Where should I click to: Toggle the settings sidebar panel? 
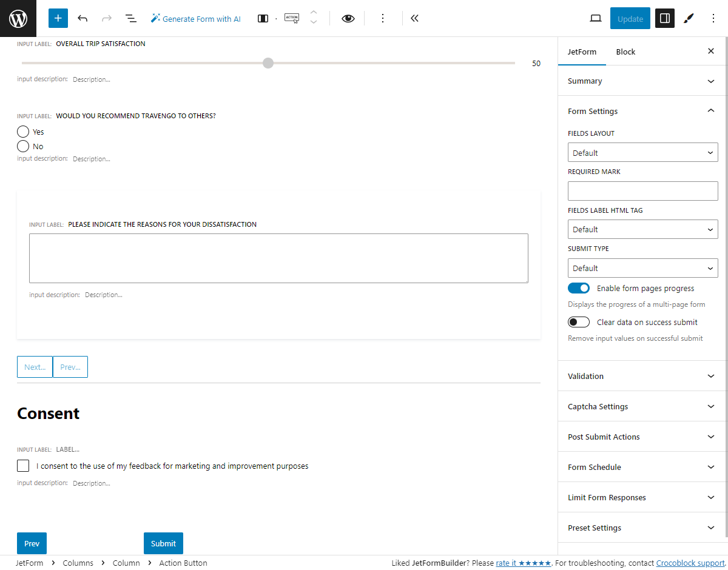point(665,18)
